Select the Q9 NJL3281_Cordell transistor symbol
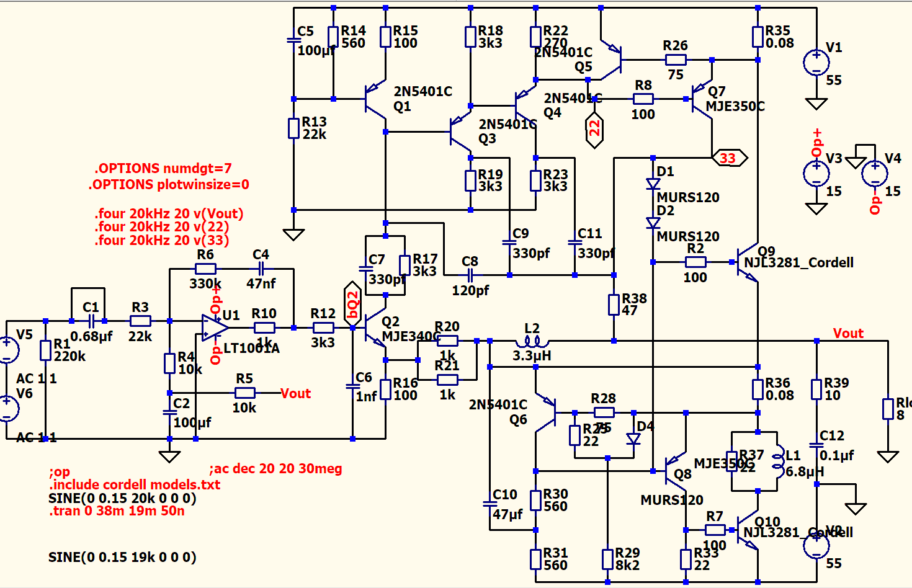This screenshot has width=912, height=588. pyautogui.click(x=748, y=262)
